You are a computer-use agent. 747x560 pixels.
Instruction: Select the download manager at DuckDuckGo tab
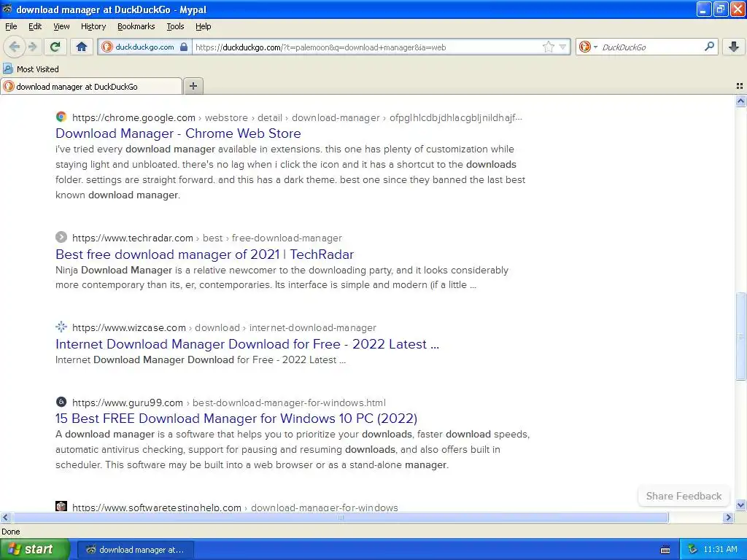[91, 86]
